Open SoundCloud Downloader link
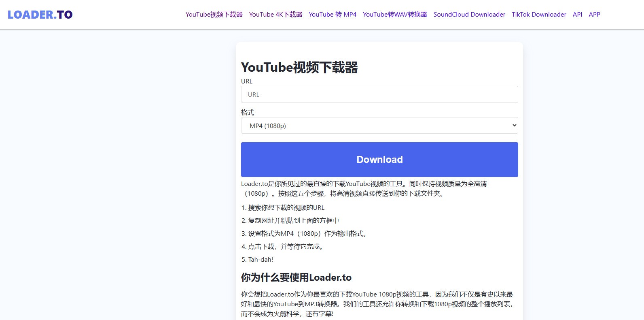This screenshot has height=320, width=644. [469, 15]
